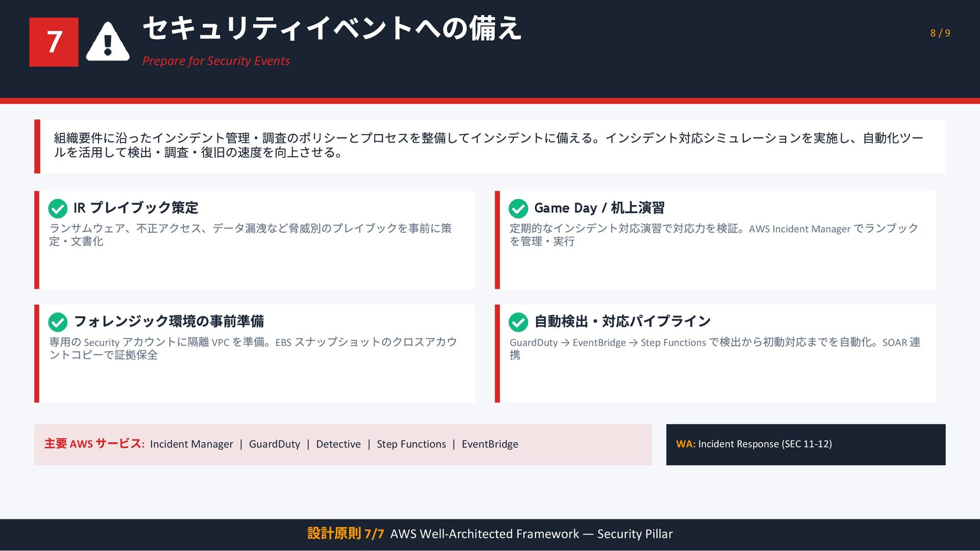Click the IR プレイブック策定 card heading

point(136,208)
